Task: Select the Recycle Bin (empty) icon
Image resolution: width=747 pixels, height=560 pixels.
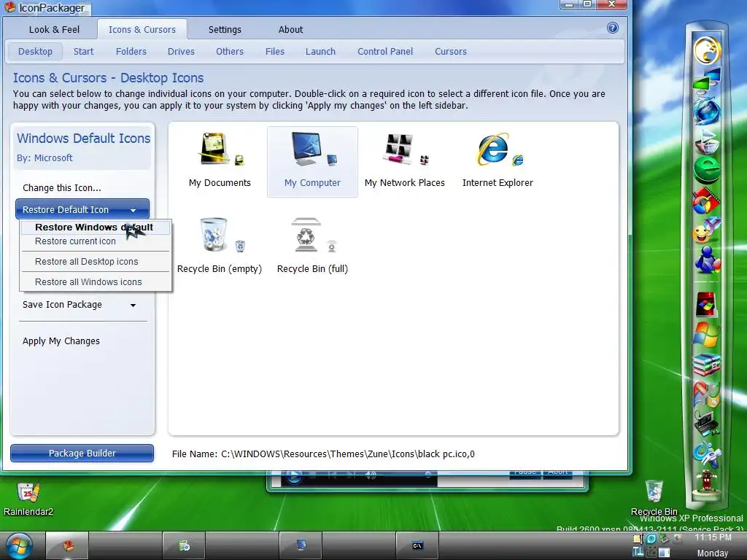Action: pyautogui.click(x=219, y=246)
